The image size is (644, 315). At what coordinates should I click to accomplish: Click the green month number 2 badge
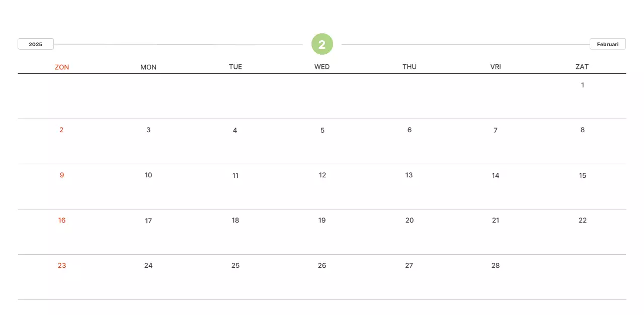[x=322, y=44]
